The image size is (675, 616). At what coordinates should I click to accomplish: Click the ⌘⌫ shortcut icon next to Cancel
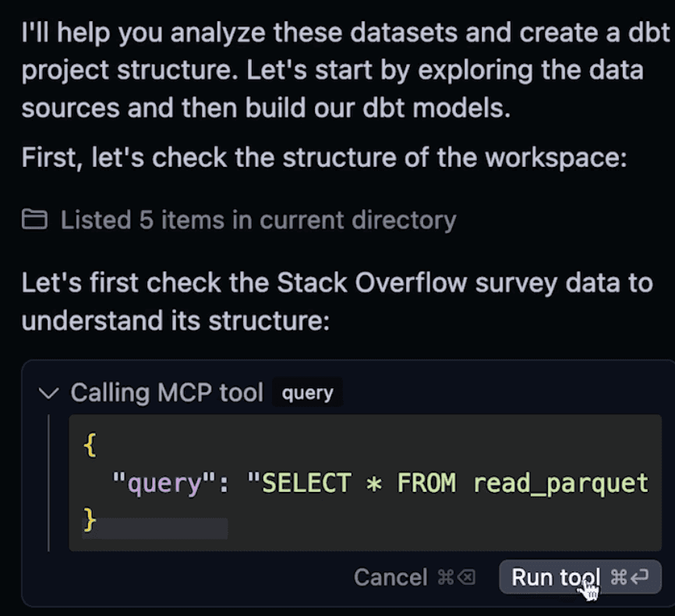455,578
